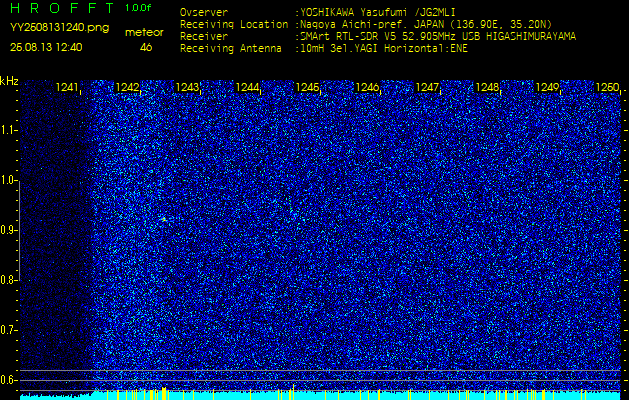629x400 pixels.
Task: Click the 1249 time marker
Action: (x=547, y=87)
